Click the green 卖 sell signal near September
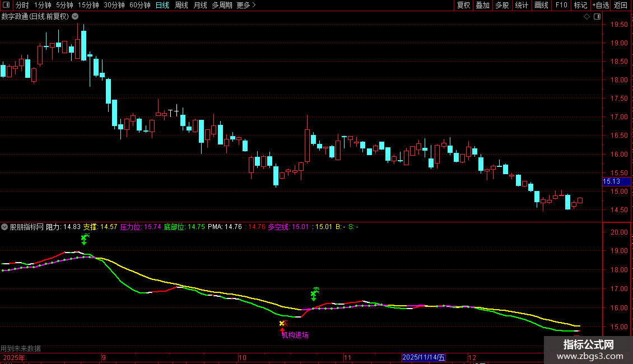The width and height of the screenshot is (633, 364). coord(85,239)
